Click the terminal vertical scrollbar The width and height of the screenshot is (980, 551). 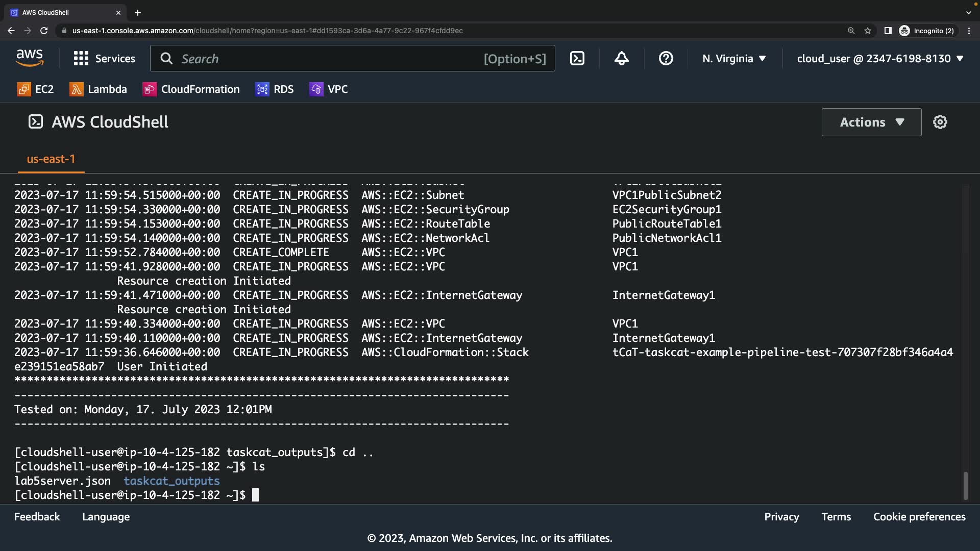click(x=965, y=485)
